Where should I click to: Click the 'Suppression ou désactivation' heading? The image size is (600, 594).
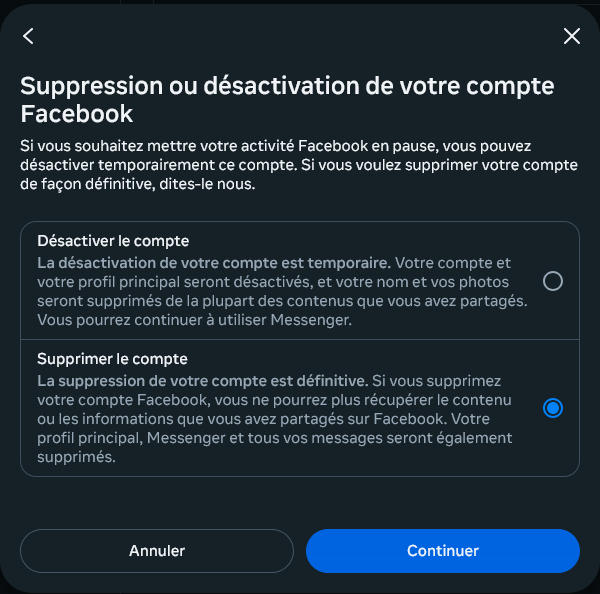pos(287,100)
